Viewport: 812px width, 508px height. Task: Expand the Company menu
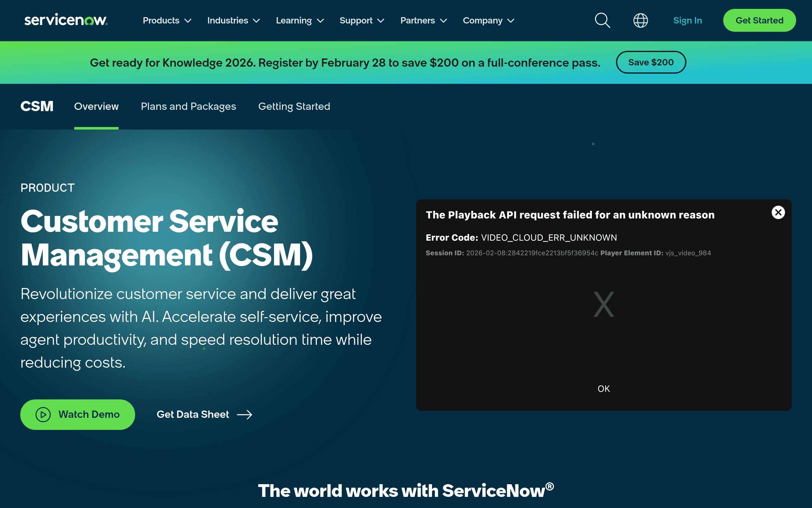488,21
